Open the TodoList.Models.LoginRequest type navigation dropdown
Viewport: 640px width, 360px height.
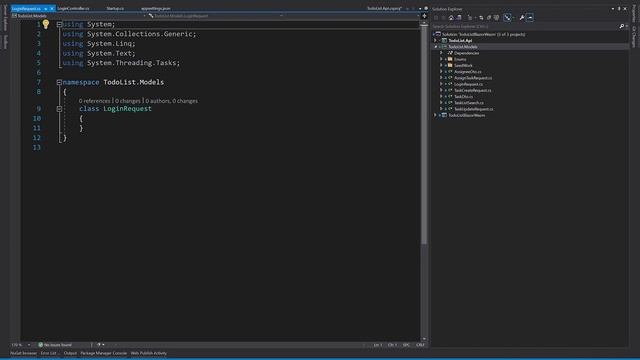pyautogui.click(x=281, y=16)
